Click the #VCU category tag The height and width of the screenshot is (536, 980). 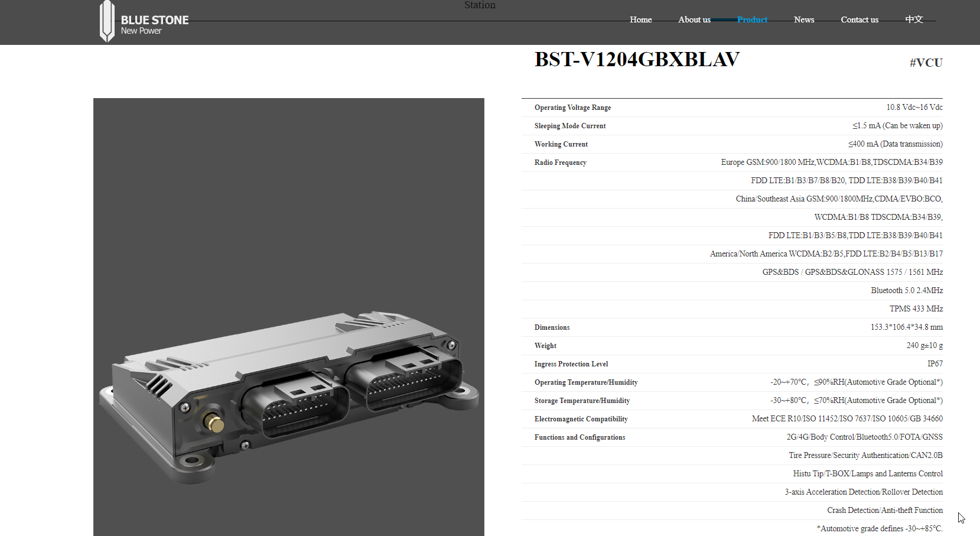(926, 63)
